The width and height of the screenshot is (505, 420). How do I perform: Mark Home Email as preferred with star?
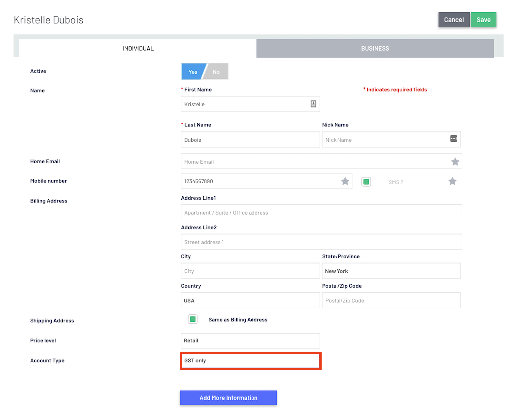(455, 162)
